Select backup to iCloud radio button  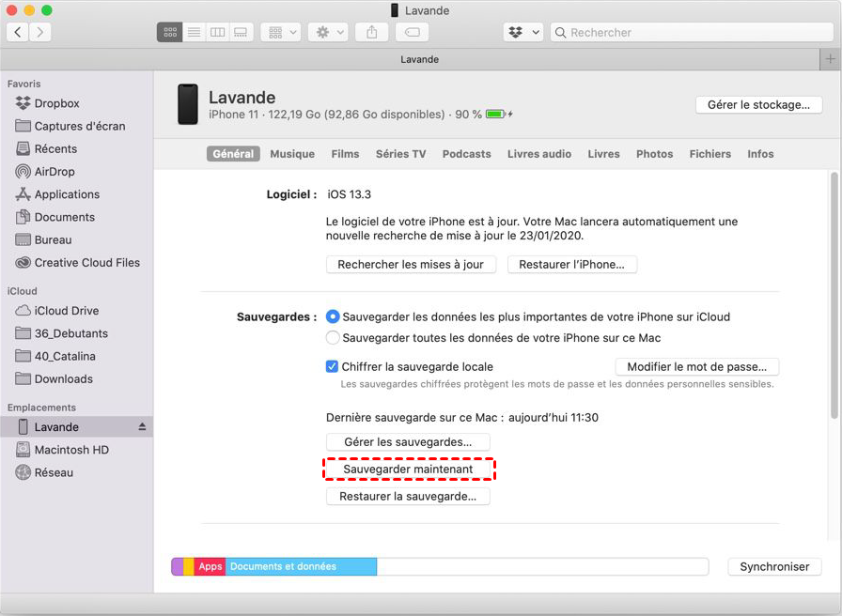tap(333, 317)
